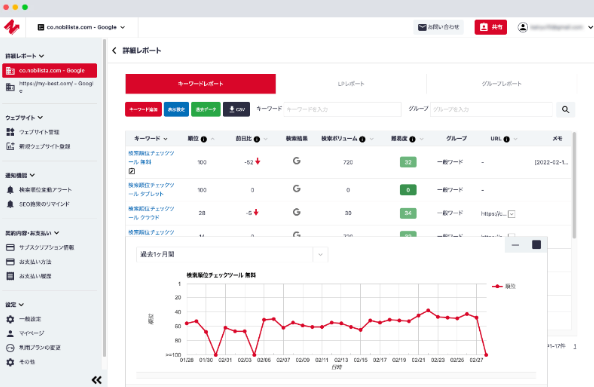Click the その他 gear icon
This screenshot has height=387, width=594.
10,362
